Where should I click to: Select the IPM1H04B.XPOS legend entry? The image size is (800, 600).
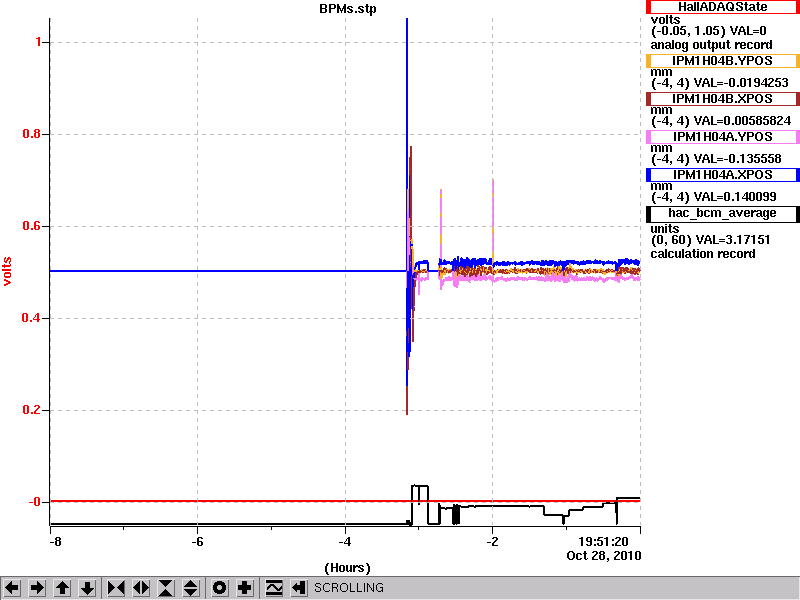click(x=722, y=98)
